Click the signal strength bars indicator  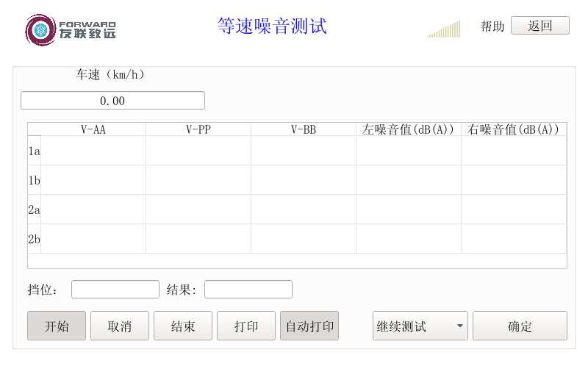pyautogui.click(x=444, y=29)
